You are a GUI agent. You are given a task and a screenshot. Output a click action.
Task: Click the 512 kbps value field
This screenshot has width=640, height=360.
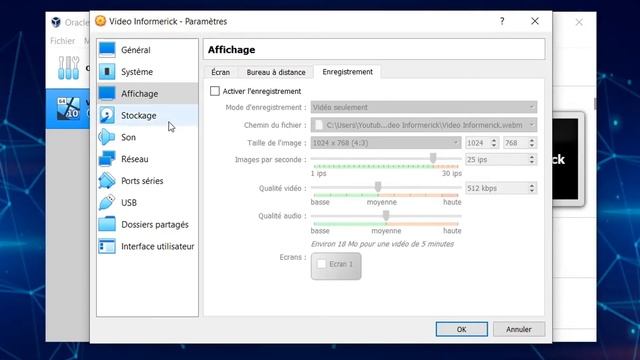[x=496, y=188]
